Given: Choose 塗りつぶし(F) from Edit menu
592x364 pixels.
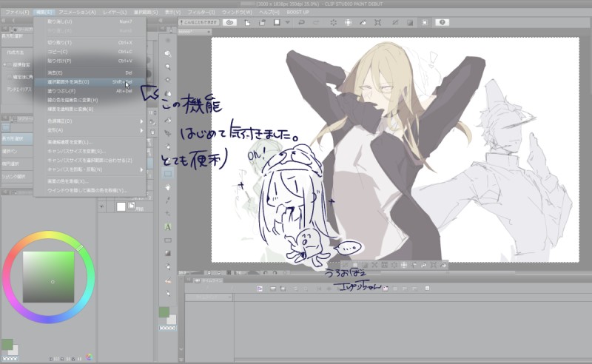Looking at the screenshot, I should pos(90,91).
